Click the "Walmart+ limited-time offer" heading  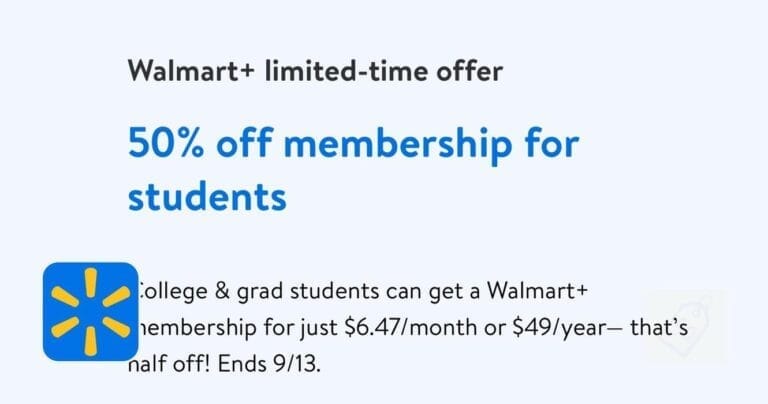pyautogui.click(x=315, y=71)
